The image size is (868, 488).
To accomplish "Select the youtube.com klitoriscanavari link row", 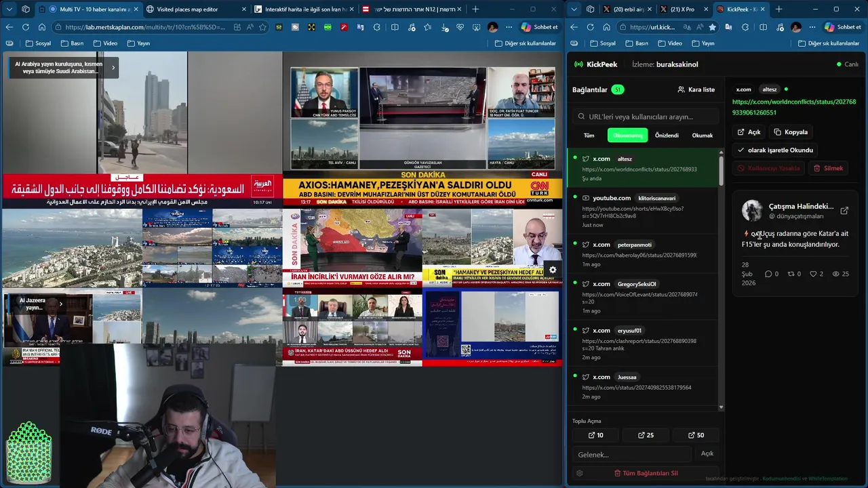I will tap(643, 211).
